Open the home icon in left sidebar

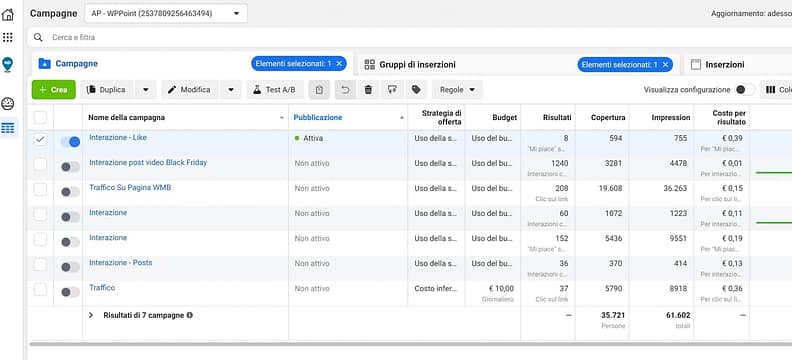8,14
